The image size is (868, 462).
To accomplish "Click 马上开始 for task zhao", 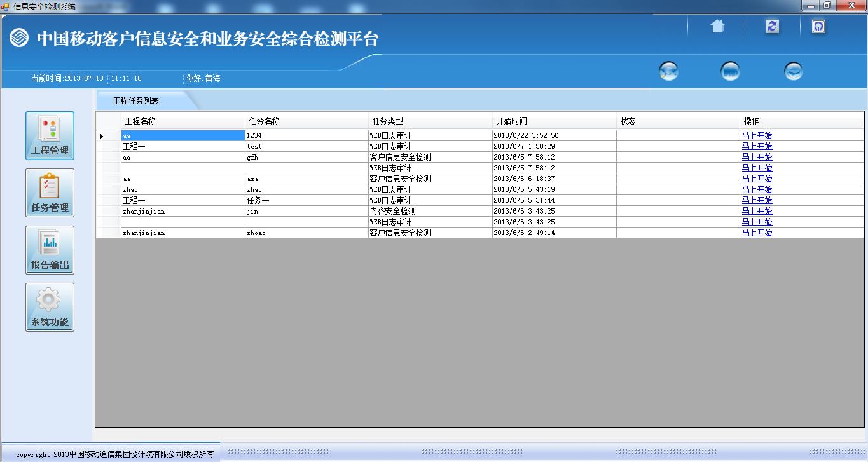I will pos(757,189).
